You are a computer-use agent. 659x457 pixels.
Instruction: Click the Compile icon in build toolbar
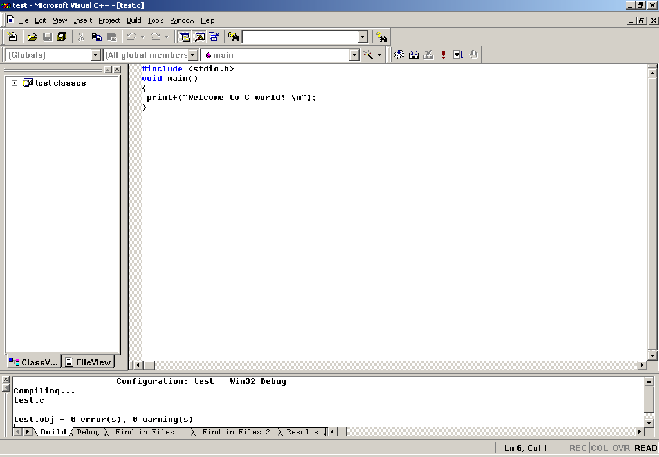(398, 55)
